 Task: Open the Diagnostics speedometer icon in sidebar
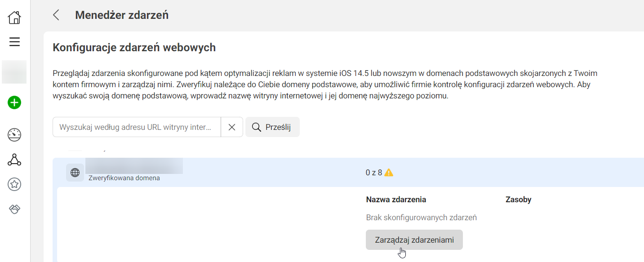click(14, 135)
